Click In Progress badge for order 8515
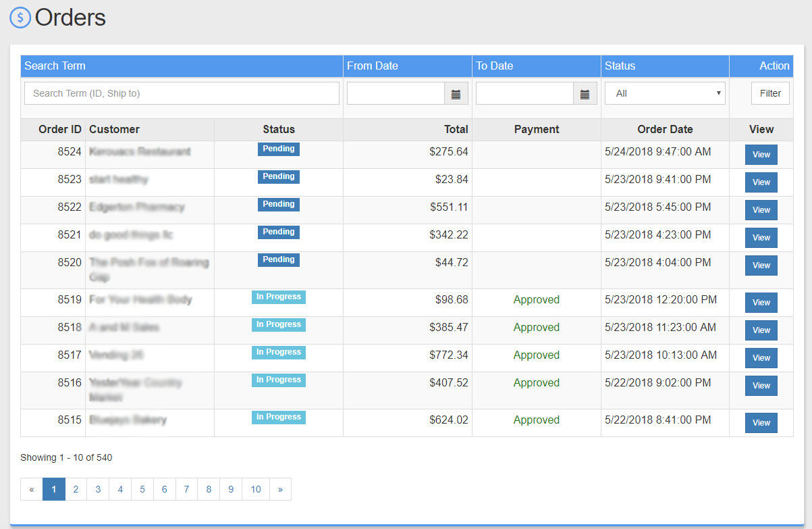The height and width of the screenshot is (529, 812). (x=278, y=418)
